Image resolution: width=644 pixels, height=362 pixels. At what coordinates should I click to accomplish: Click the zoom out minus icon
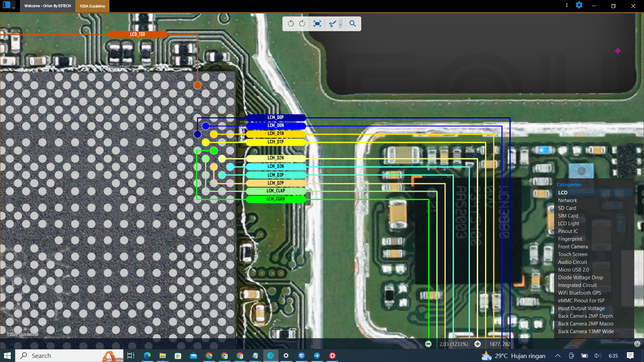click(x=428, y=344)
